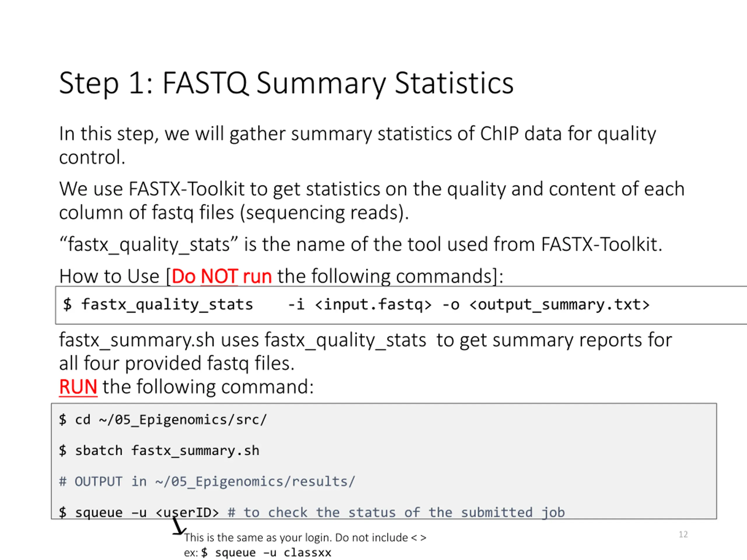Click the 'the following command:' text after RUN
The width and height of the screenshot is (747, 560).
(208, 387)
